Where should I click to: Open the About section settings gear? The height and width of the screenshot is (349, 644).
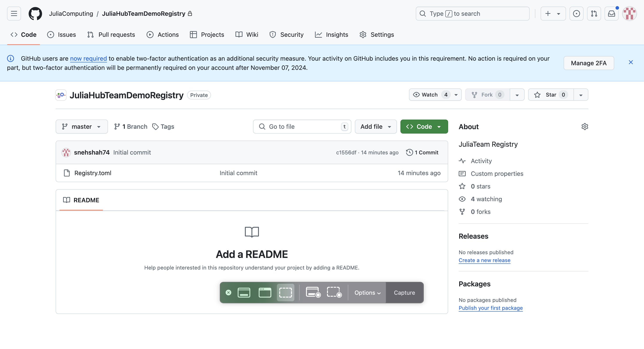[584, 127]
